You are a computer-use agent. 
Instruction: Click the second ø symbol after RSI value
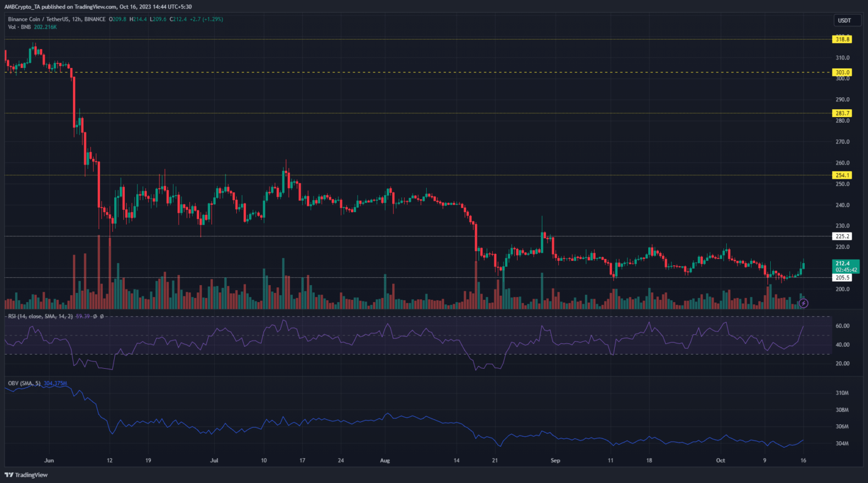[x=102, y=316]
